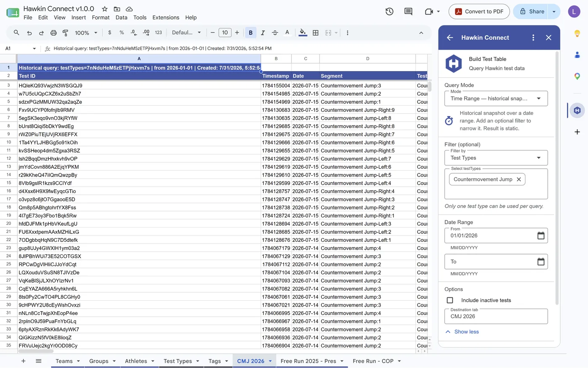The image size is (588, 368).
Task: Click the Destination tab field
Action: click(496, 316)
